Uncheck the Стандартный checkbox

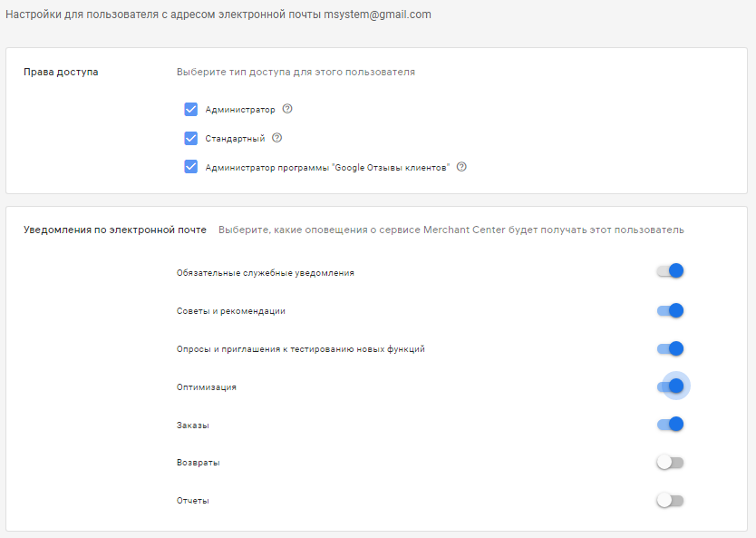pos(191,138)
